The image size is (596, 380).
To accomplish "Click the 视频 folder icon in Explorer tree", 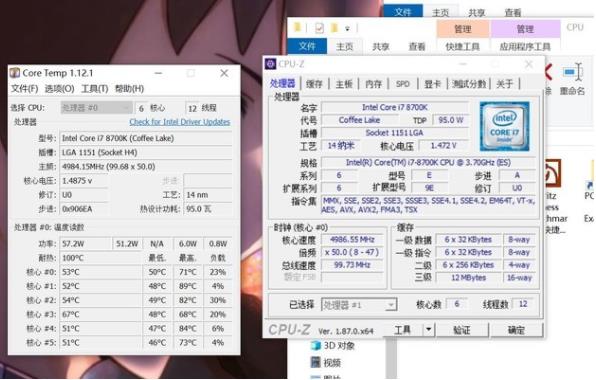I will [315, 362].
